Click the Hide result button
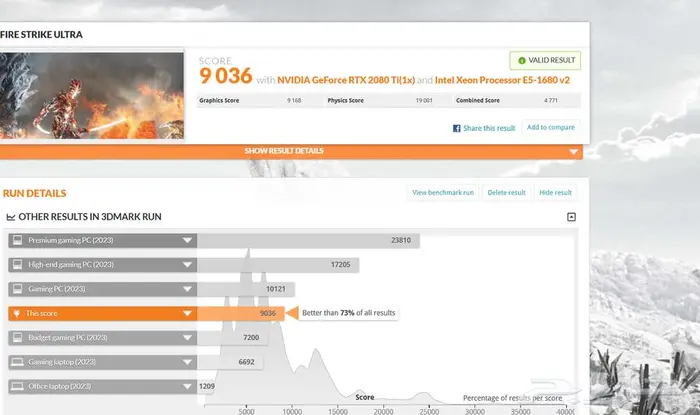700x415 pixels. [555, 193]
